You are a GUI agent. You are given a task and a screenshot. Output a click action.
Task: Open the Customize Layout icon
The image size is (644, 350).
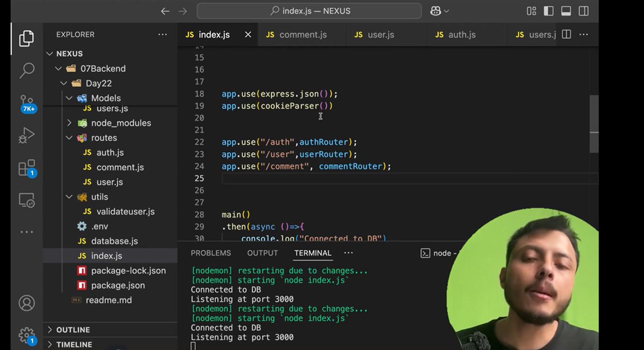(531, 11)
